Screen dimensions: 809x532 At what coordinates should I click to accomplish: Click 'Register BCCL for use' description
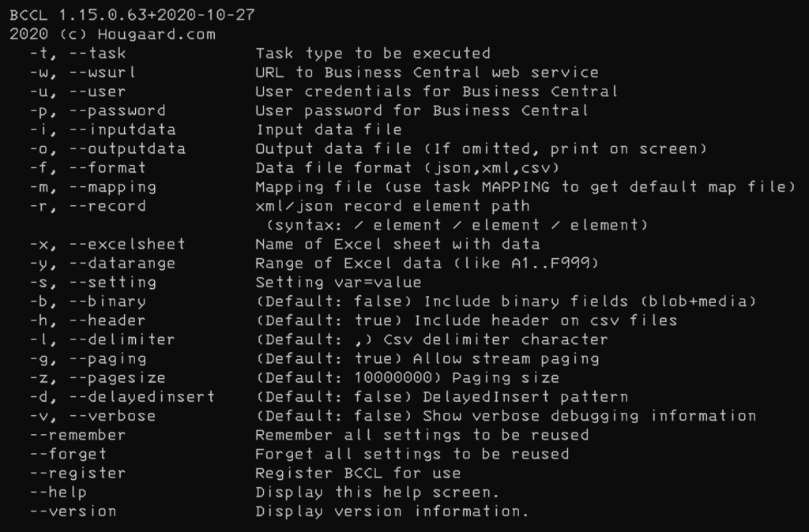(x=358, y=474)
